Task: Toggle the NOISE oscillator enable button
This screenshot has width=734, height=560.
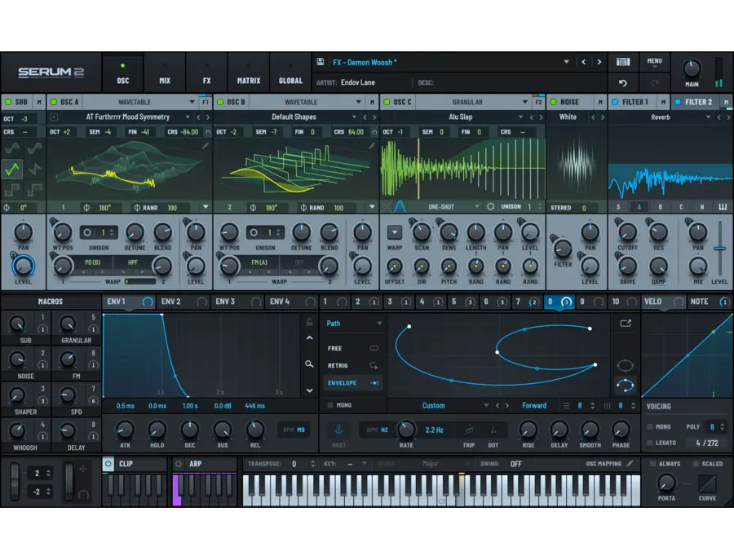Action: (x=553, y=102)
